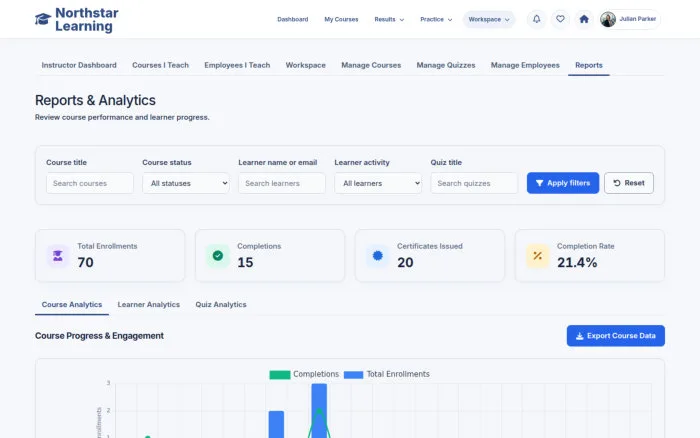
Task: Focus the Search courses input field
Action: [x=90, y=183]
